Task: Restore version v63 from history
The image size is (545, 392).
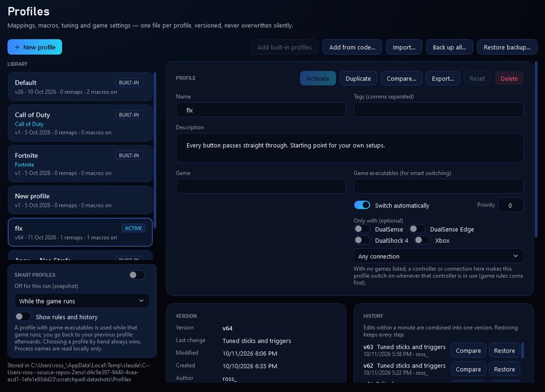Action: click(x=505, y=351)
